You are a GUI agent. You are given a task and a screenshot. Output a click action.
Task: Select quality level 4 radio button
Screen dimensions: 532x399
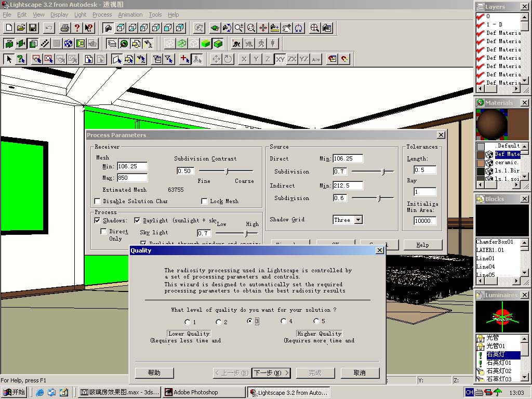pos(284,321)
